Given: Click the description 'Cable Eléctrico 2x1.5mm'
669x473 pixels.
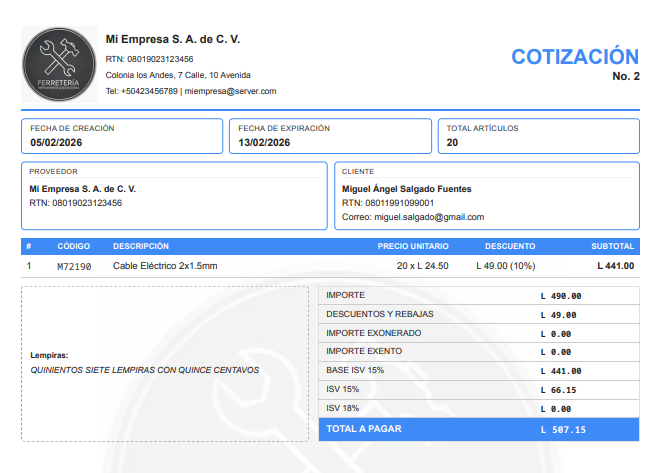Looking at the screenshot, I should pyautogui.click(x=165, y=266).
